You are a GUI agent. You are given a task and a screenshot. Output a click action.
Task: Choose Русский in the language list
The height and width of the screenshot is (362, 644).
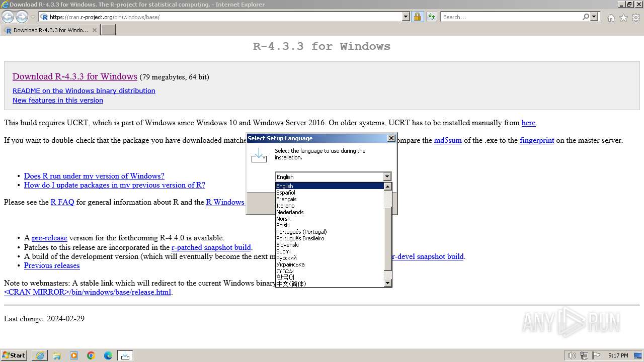(x=330, y=258)
